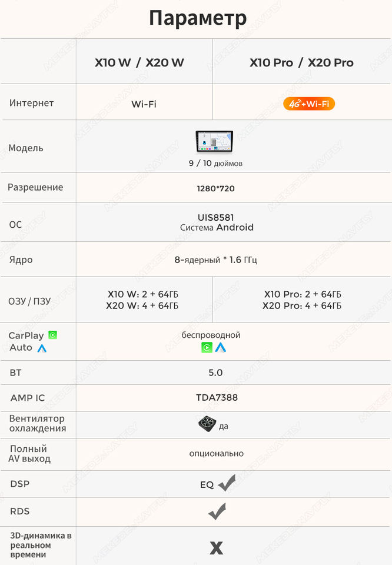The image size is (392, 565).
Task: Click the blue Android Auto icon beside the Auto label
Action: tap(42, 348)
